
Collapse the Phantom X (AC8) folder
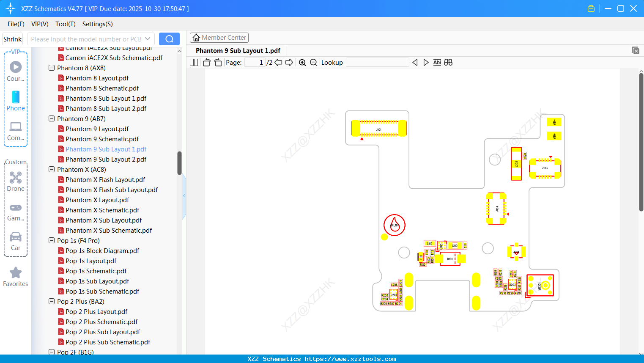coord(52,169)
